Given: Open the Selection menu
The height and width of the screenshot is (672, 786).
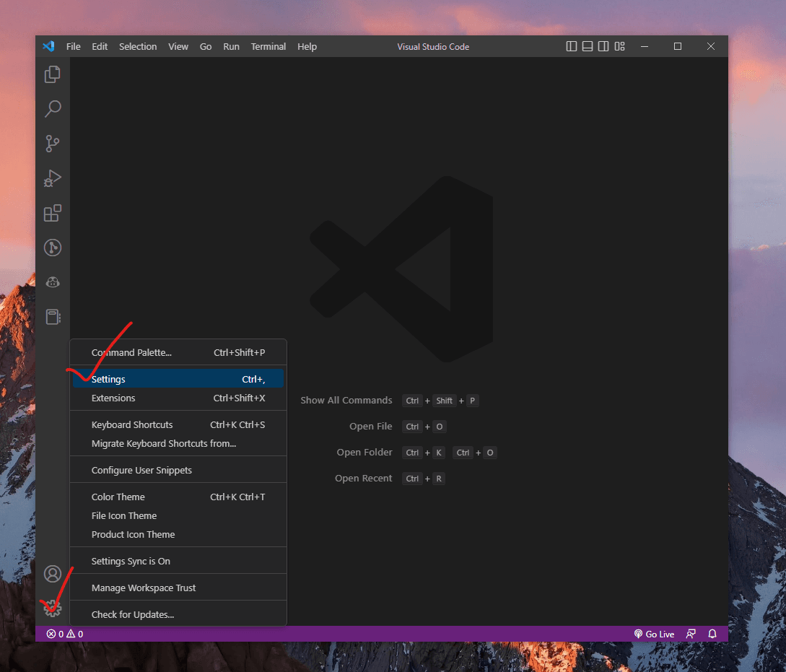Looking at the screenshot, I should coord(138,47).
